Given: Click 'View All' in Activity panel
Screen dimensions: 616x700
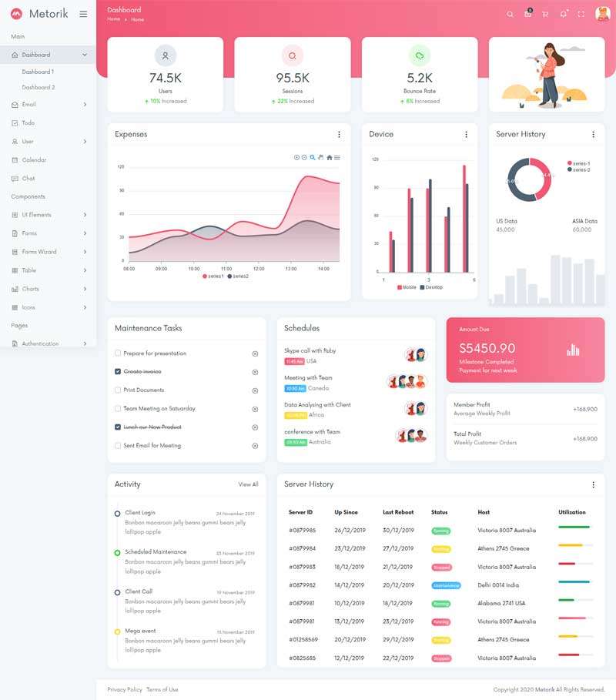Looking at the screenshot, I should point(248,484).
